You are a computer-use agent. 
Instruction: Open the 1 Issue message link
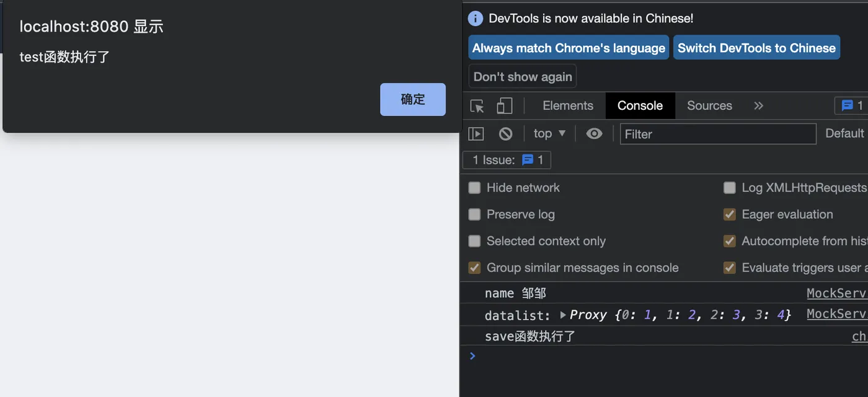507,160
